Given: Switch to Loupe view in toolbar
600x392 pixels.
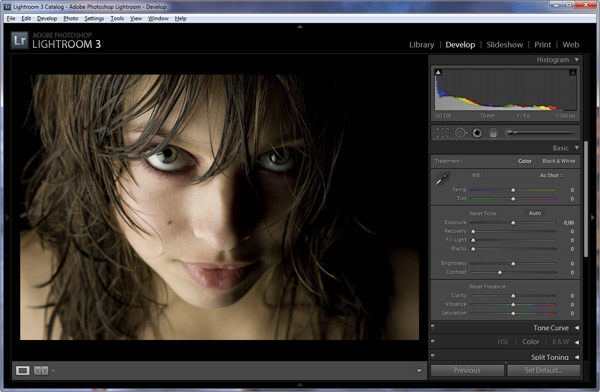Looking at the screenshot, I should tap(23, 370).
